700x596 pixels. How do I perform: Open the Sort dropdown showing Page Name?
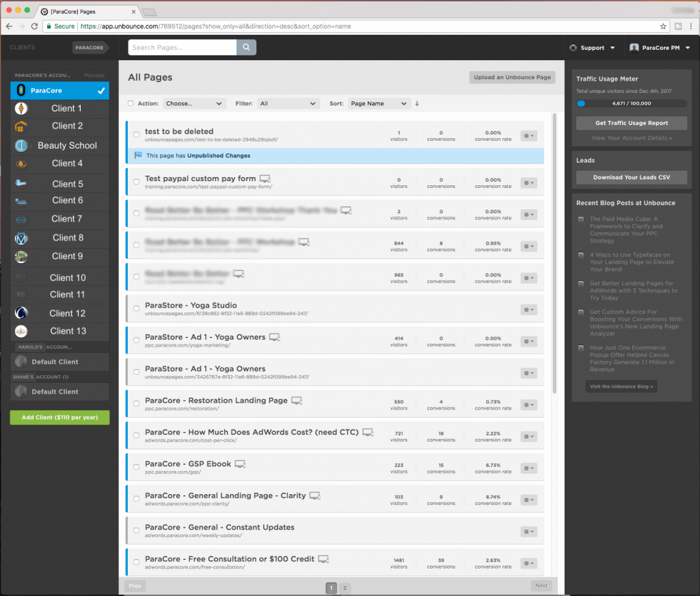(379, 104)
